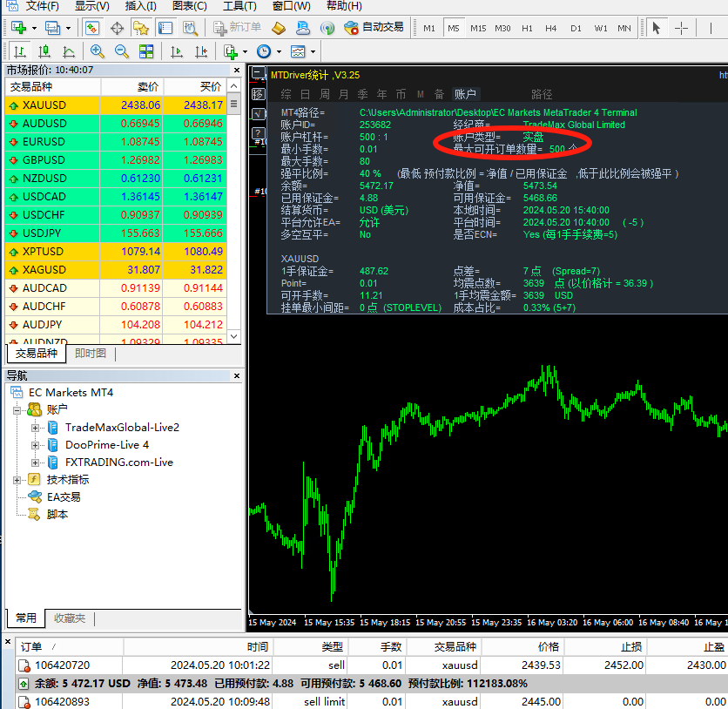This screenshot has height=709, width=728.
Task: Open the periodicity clock dropdown arrow
Action: (x=279, y=51)
